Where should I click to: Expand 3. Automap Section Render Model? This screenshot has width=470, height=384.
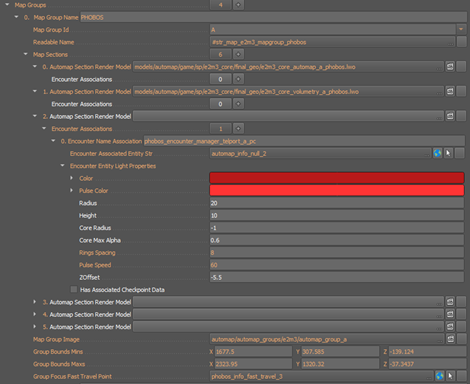pyautogui.click(x=35, y=302)
